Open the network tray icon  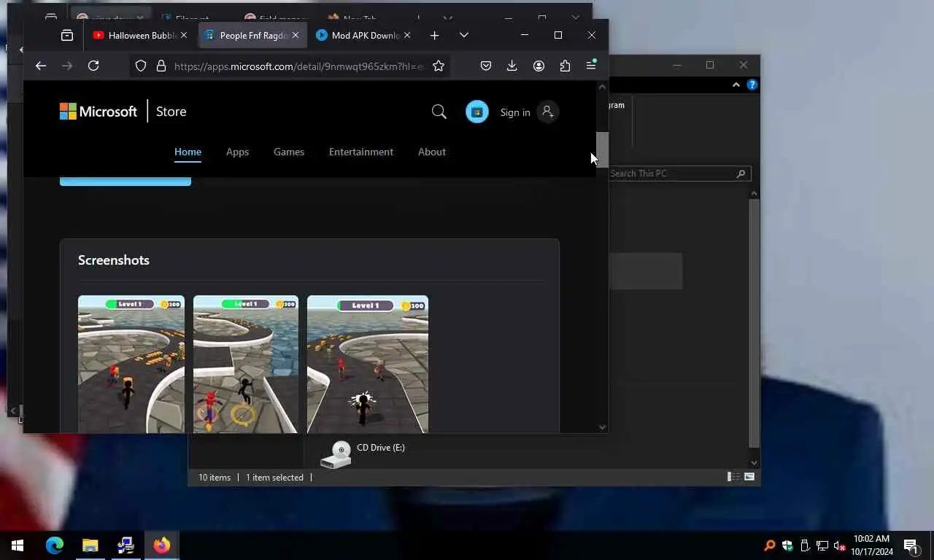click(x=822, y=545)
